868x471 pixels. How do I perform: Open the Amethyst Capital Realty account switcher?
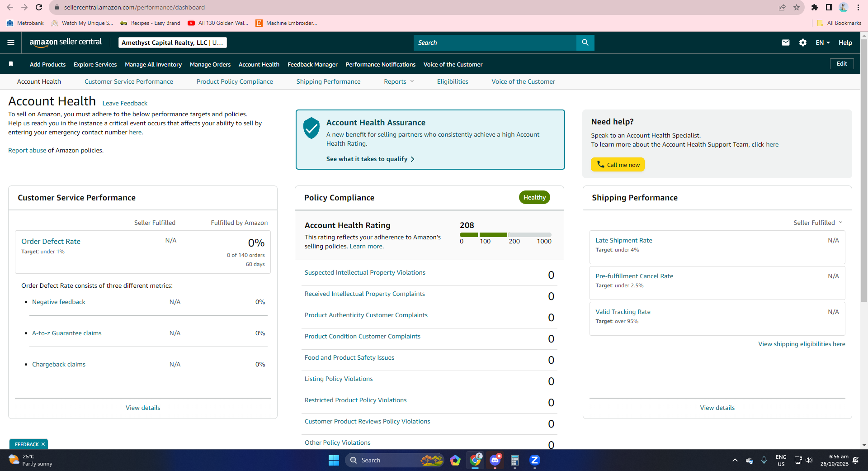pyautogui.click(x=173, y=43)
